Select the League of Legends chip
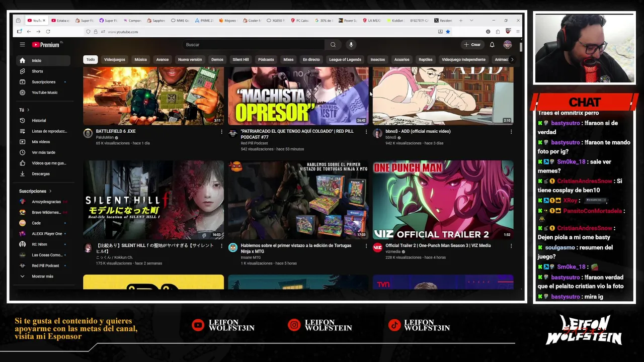644x362 pixels. coord(345,59)
